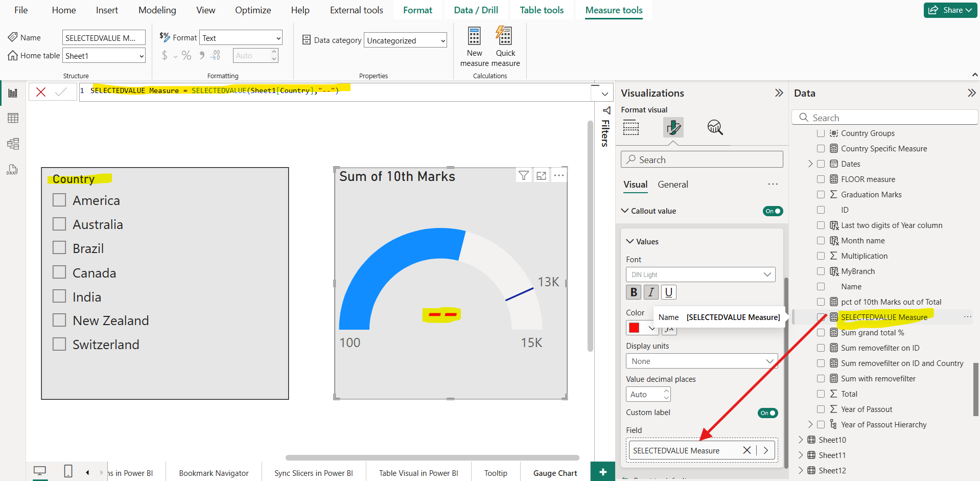980x481 pixels.
Task: Open the DIN Light font dropdown
Action: (701, 274)
